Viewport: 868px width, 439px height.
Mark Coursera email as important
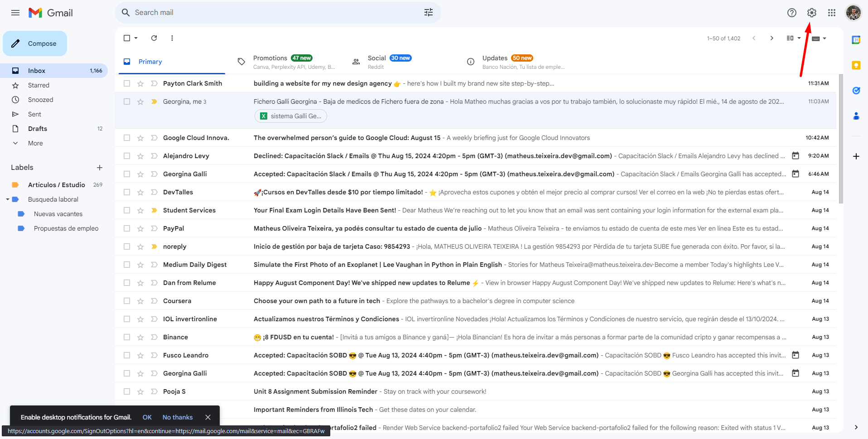(154, 301)
